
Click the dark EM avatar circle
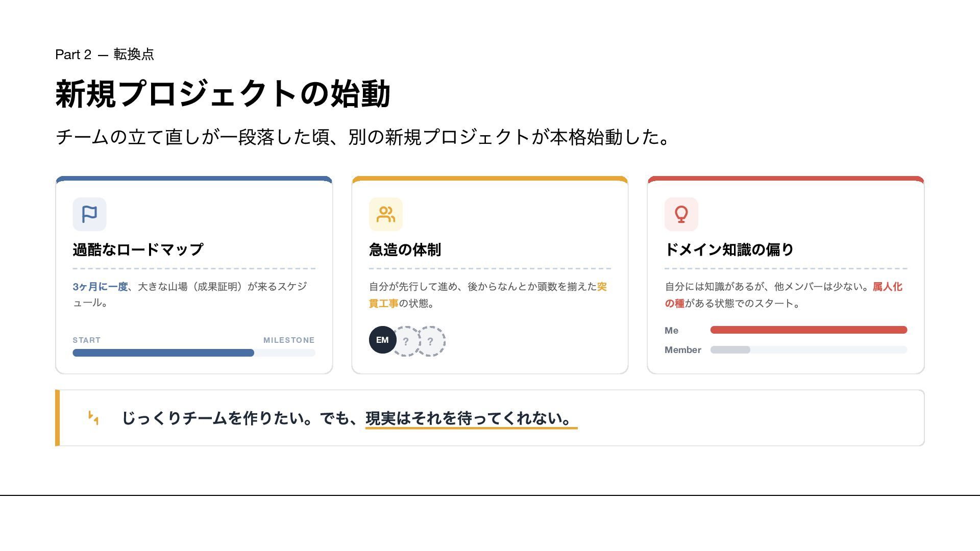382,340
